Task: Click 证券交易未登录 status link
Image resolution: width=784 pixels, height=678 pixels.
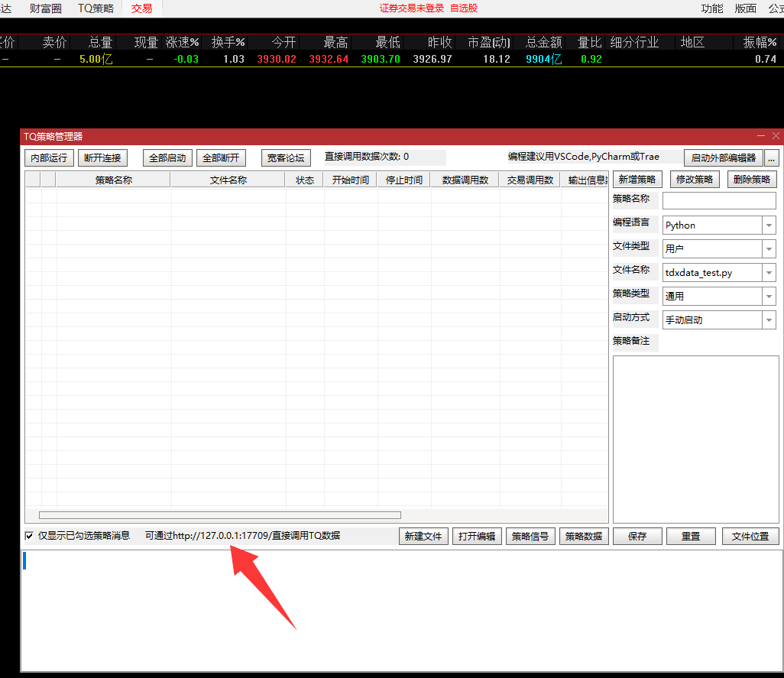Action: click(x=412, y=8)
